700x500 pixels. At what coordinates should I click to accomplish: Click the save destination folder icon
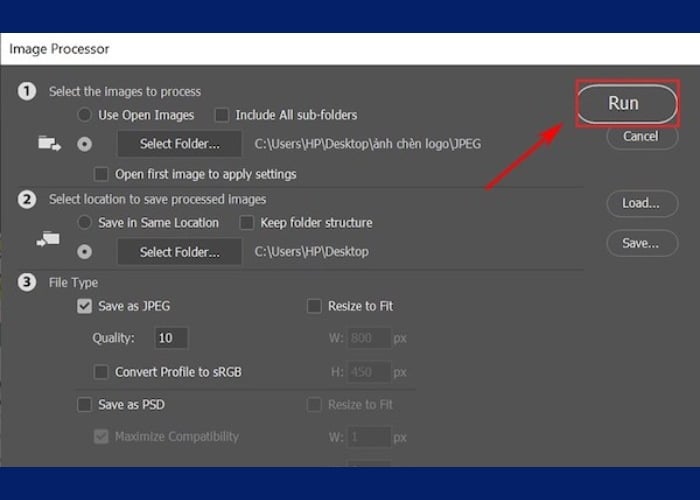pyautogui.click(x=49, y=239)
